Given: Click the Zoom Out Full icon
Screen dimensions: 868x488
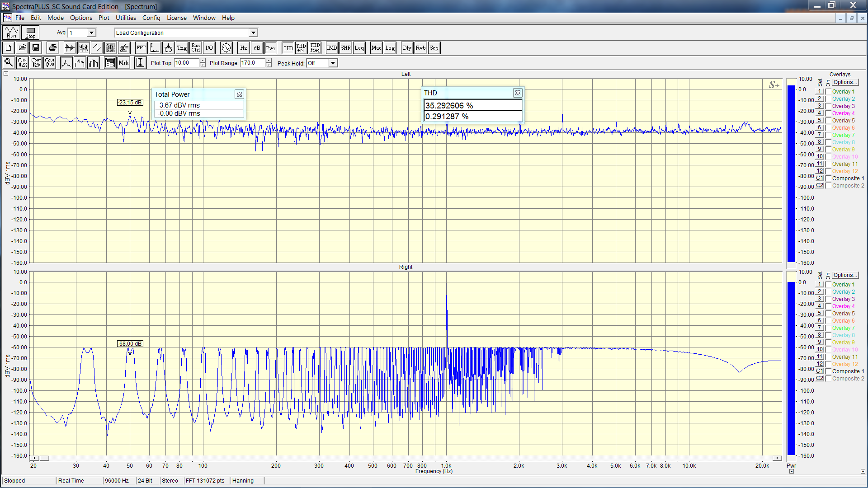Looking at the screenshot, I should (x=50, y=63).
